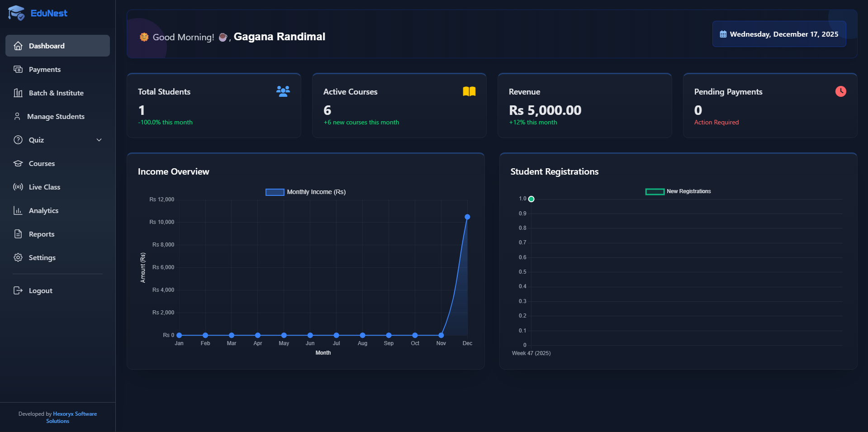Click the EduNest logo
This screenshot has width=868, height=432.
pos(38,13)
